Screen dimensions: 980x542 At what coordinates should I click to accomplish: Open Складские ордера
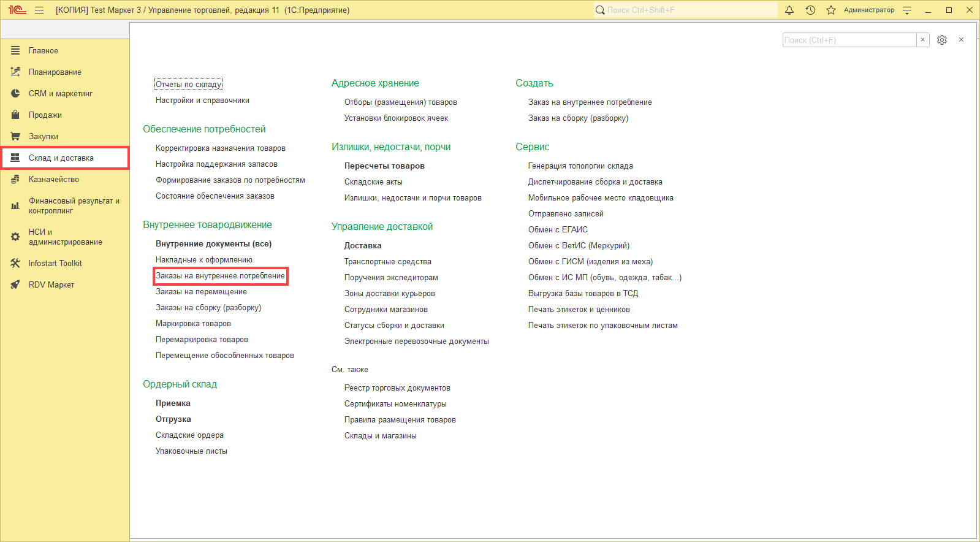coord(189,435)
